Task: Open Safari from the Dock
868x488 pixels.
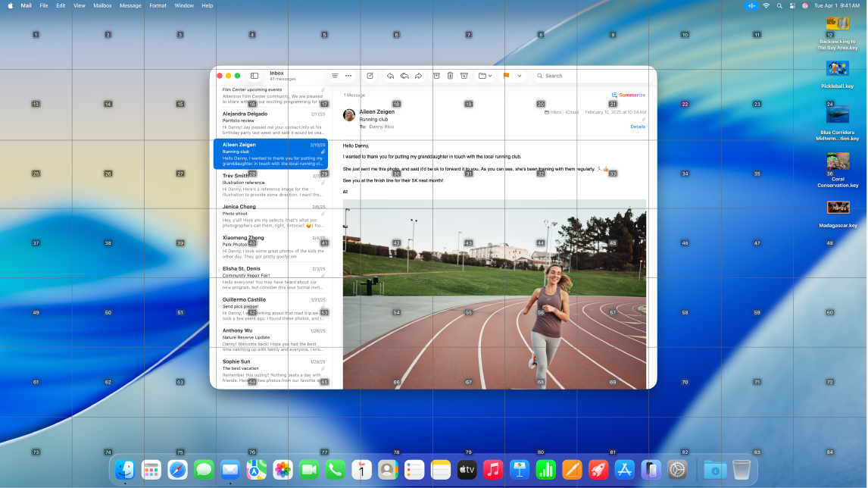Action: coord(177,470)
